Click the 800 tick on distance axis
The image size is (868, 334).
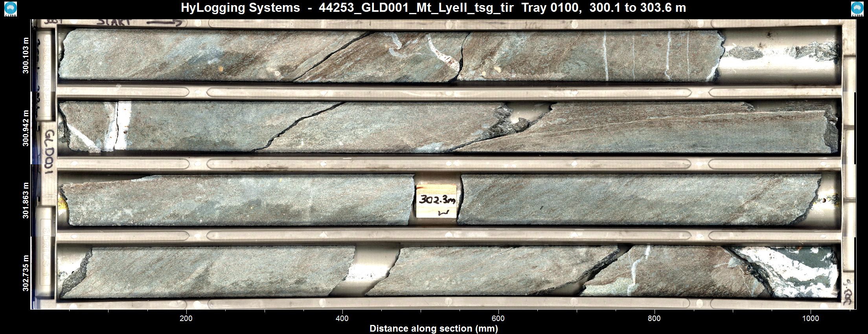pos(654,318)
